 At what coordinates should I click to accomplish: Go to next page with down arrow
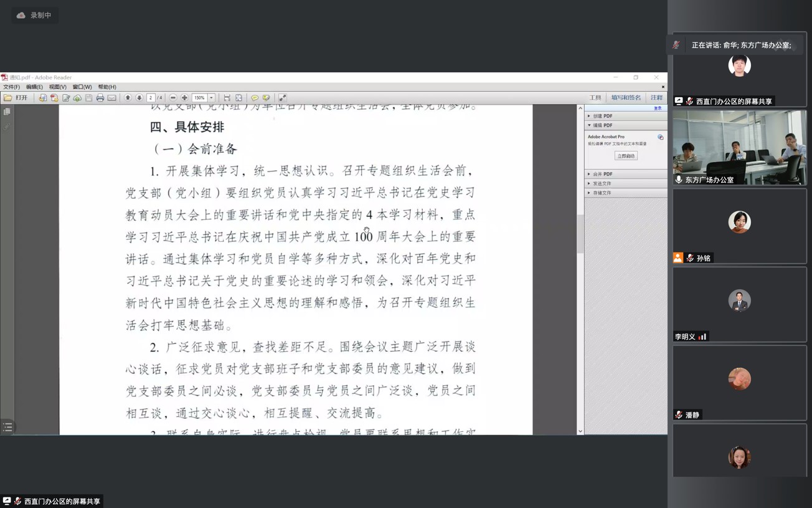(x=139, y=98)
